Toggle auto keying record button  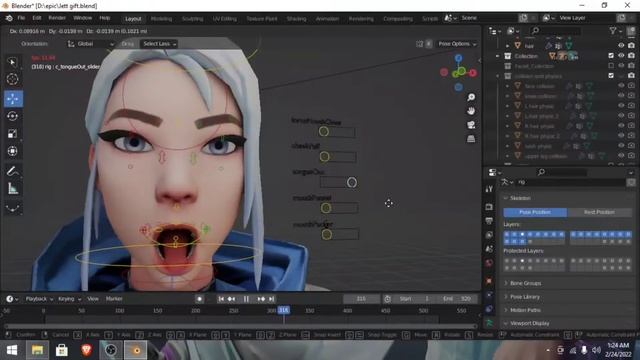[x=199, y=299]
